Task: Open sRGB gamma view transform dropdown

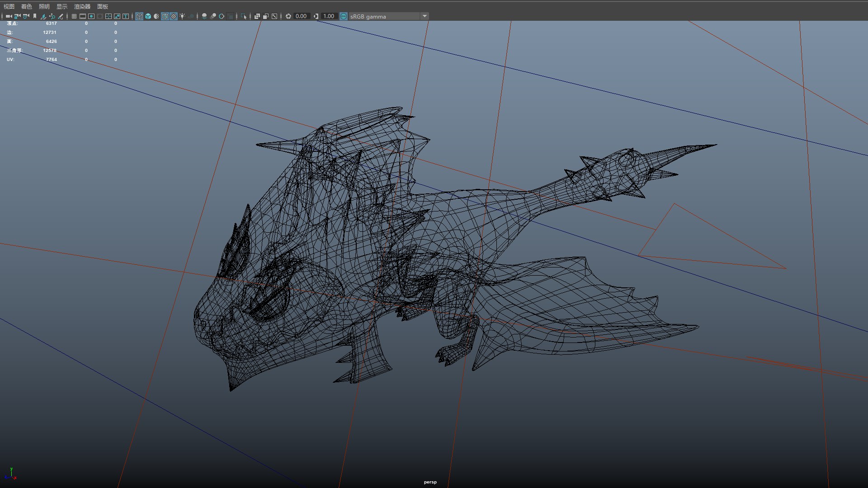Action: (x=384, y=16)
